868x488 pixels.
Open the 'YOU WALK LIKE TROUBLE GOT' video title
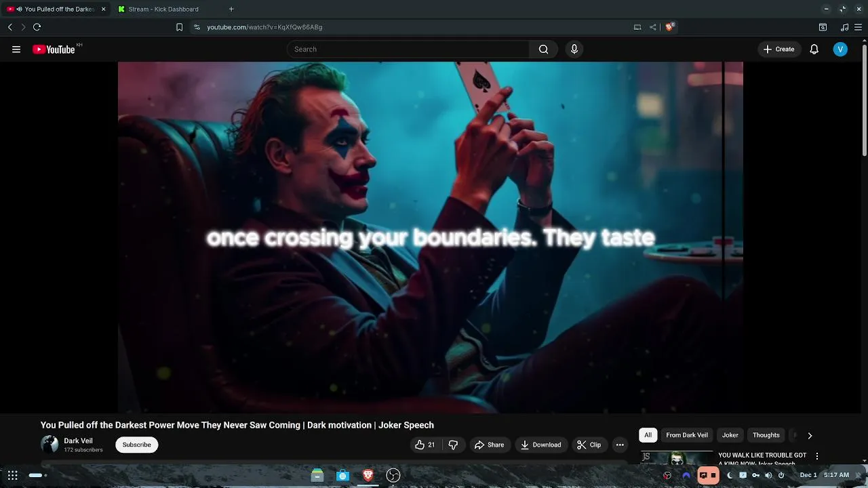pos(762,455)
